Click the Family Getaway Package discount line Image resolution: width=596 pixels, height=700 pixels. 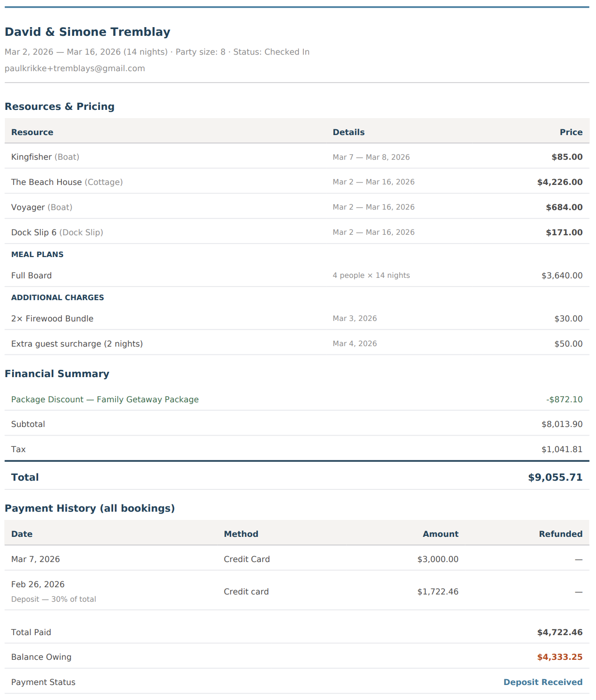(105, 399)
